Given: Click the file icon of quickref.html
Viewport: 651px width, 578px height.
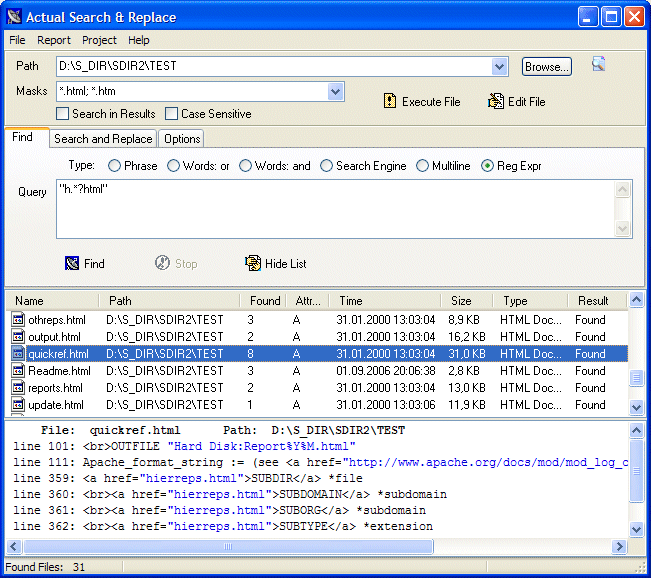Looking at the screenshot, I should pos(18,353).
